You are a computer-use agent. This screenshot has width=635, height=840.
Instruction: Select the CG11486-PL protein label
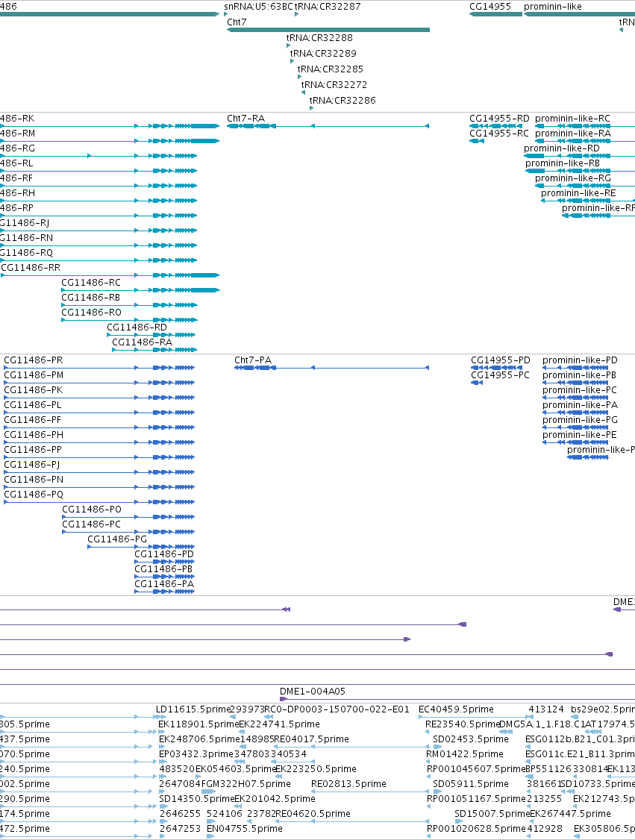coord(33,406)
